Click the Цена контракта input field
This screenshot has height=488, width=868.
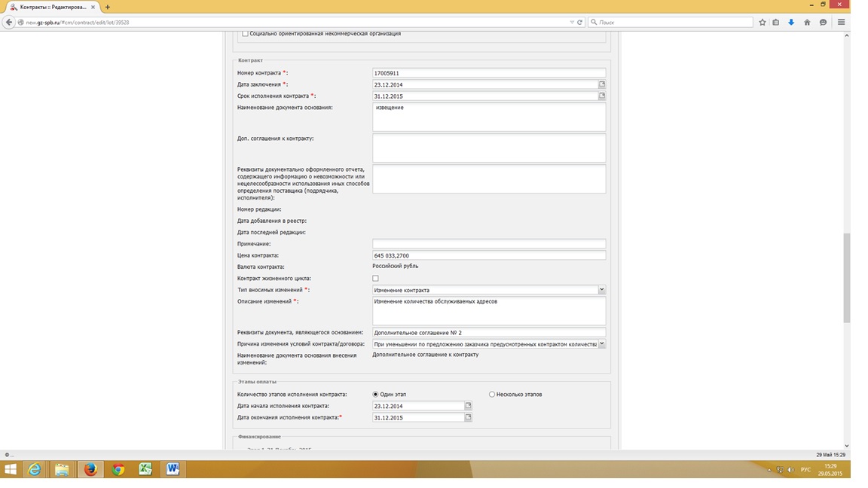489,255
